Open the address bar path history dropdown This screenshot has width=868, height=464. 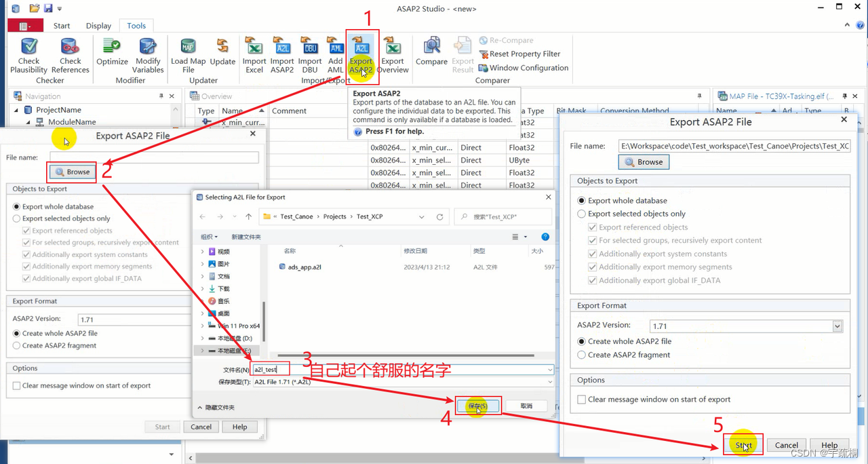[422, 217]
